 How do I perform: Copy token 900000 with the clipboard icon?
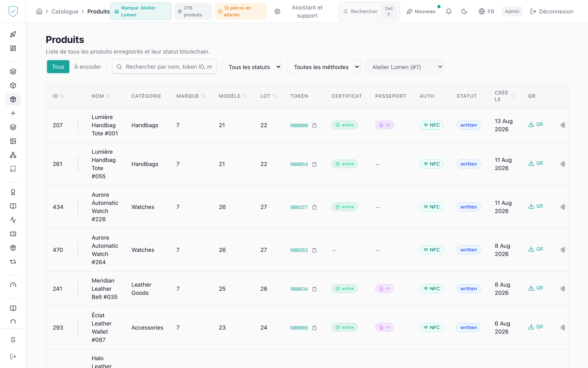[x=314, y=126]
